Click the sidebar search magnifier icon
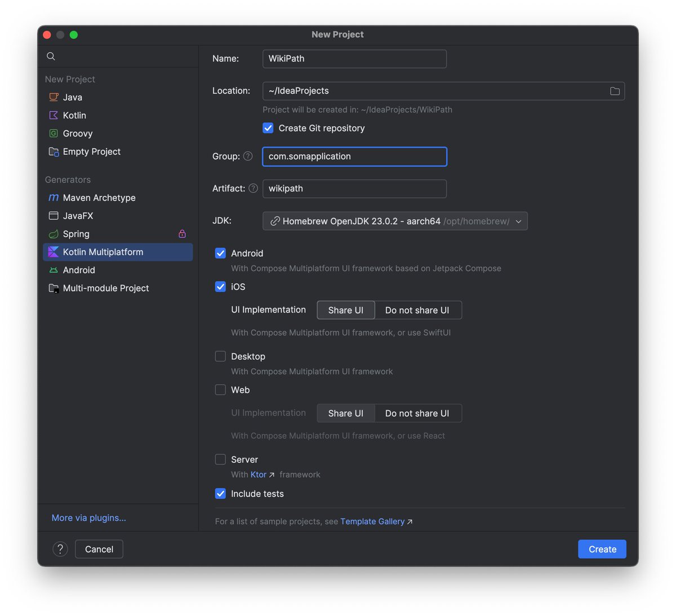The width and height of the screenshot is (676, 616). point(51,56)
